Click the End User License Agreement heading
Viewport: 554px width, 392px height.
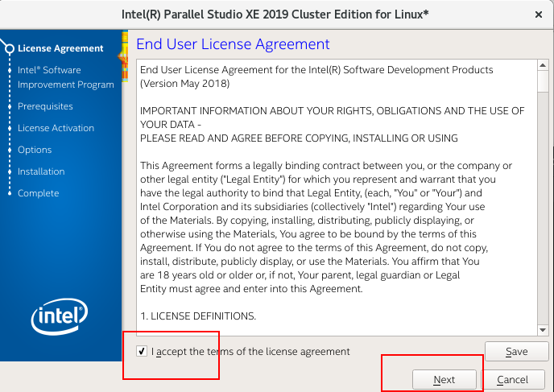[233, 44]
